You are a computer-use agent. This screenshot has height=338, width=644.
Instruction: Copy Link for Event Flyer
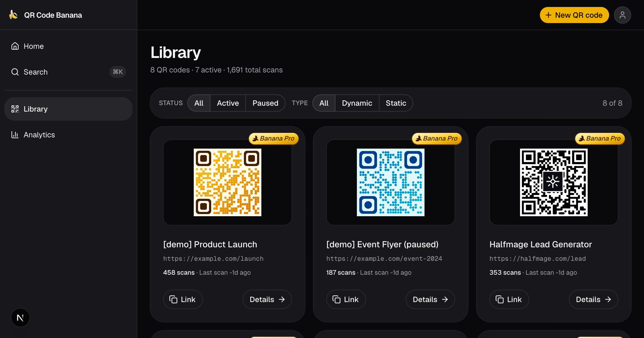[x=346, y=299]
